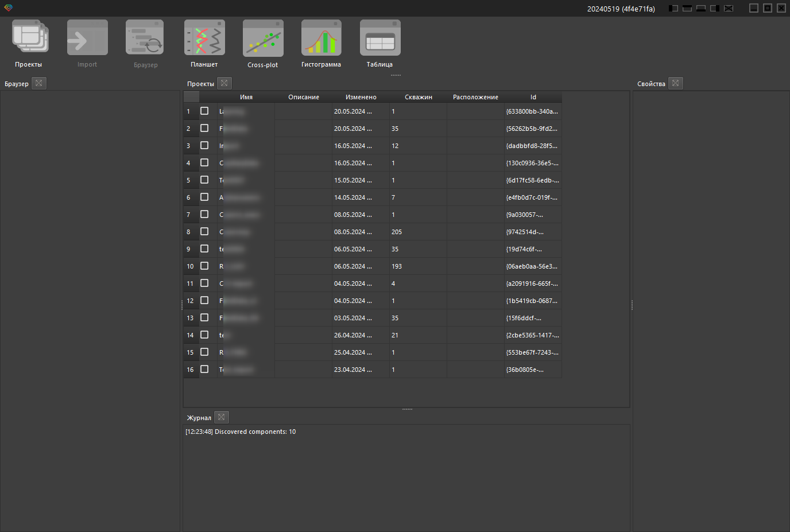Click the date cell 26.04.2024

tap(361, 335)
